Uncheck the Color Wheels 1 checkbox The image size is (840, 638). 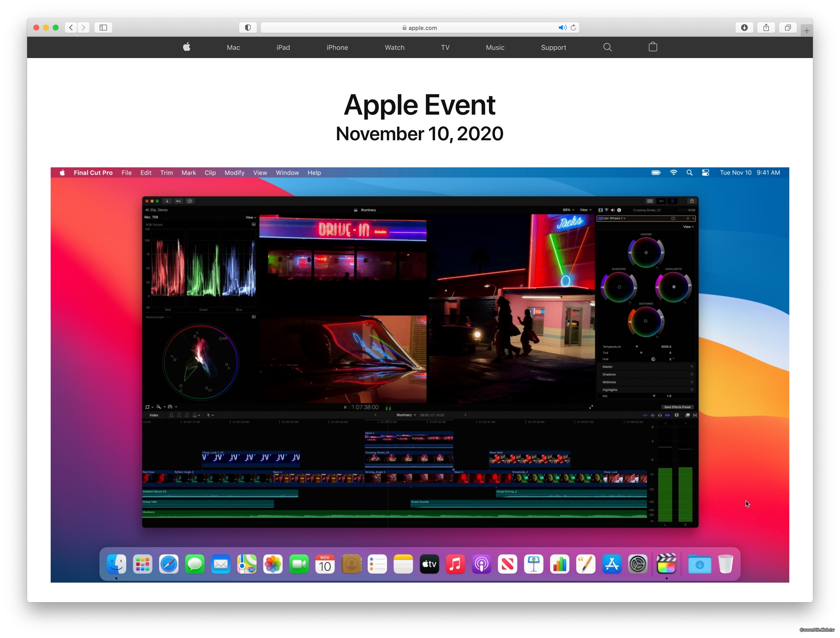tap(600, 218)
